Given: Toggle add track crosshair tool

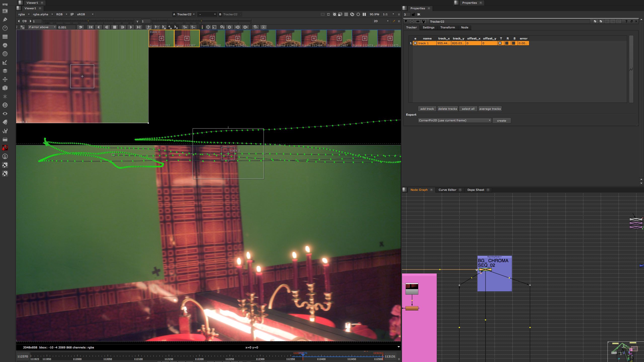Looking at the screenshot, I should pos(23,27).
